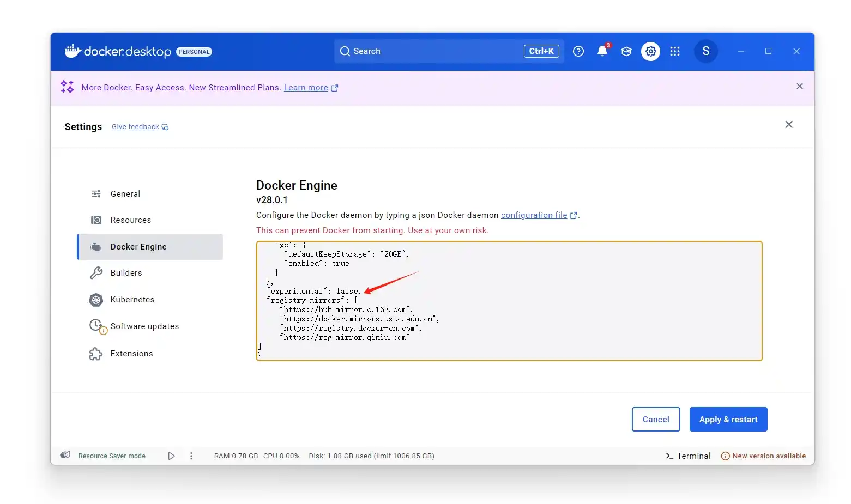Image resolution: width=851 pixels, height=504 pixels.
Task: Click the Docker whale status icon
Action: [65, 456]
